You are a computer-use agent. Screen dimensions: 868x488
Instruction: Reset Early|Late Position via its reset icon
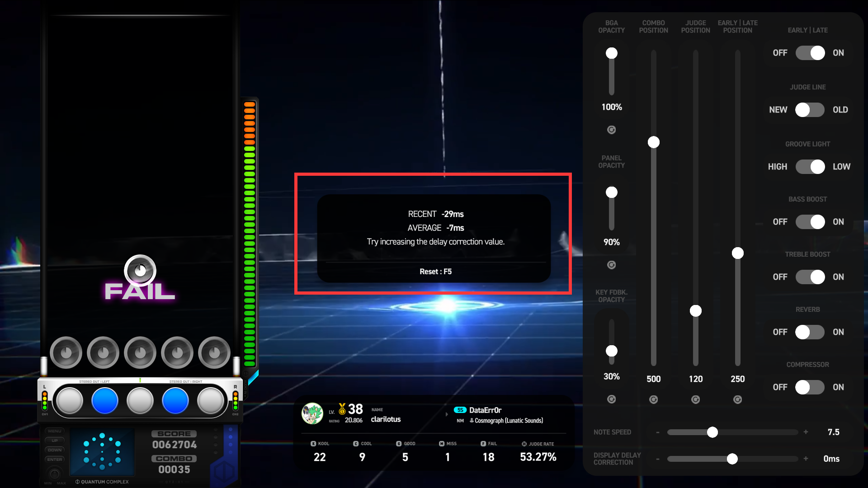point(737,399)
